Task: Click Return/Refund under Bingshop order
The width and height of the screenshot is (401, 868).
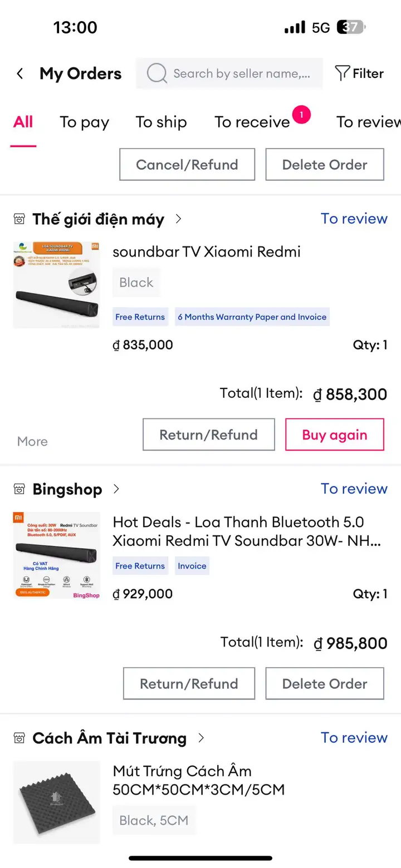Action: click(x=189, y=684)
